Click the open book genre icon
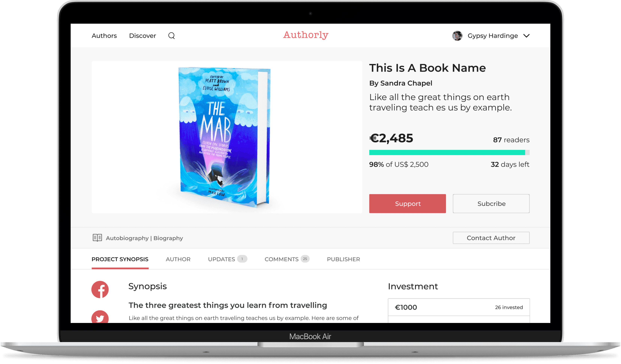This screenshot has height=364, width=621. click(x=97, y=238)
